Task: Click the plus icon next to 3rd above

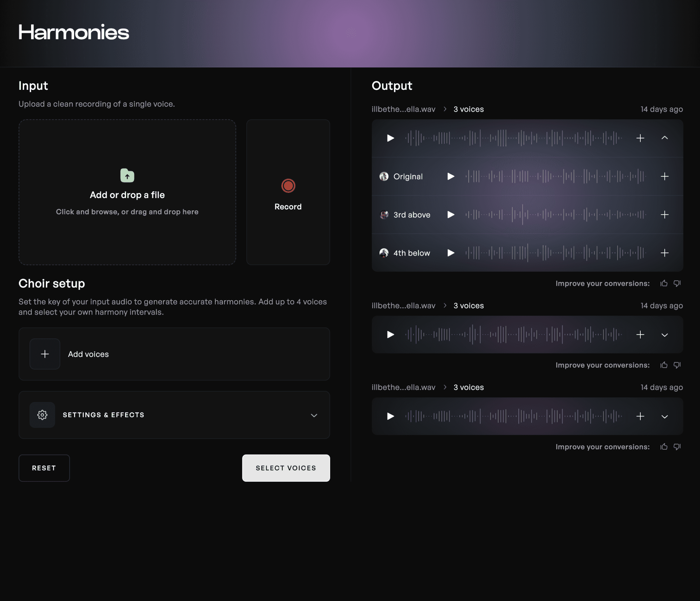Action: point(665,214)
